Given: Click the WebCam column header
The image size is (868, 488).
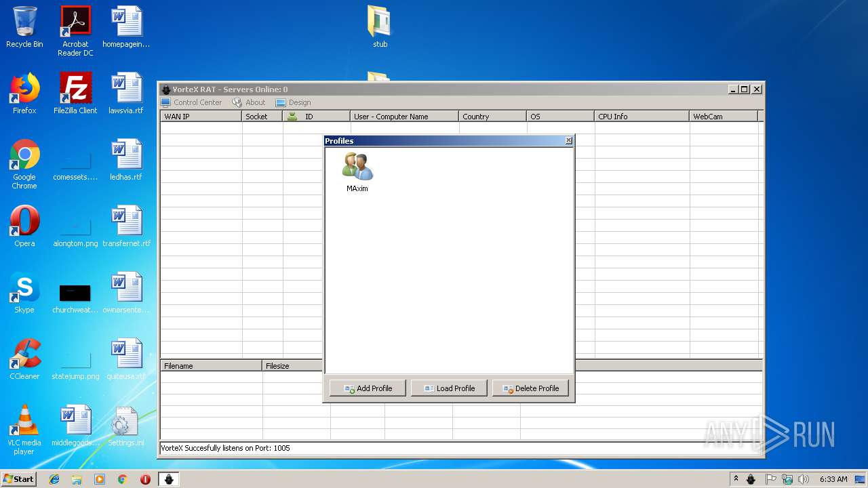Looking at the screenshot, I should 724,117.
